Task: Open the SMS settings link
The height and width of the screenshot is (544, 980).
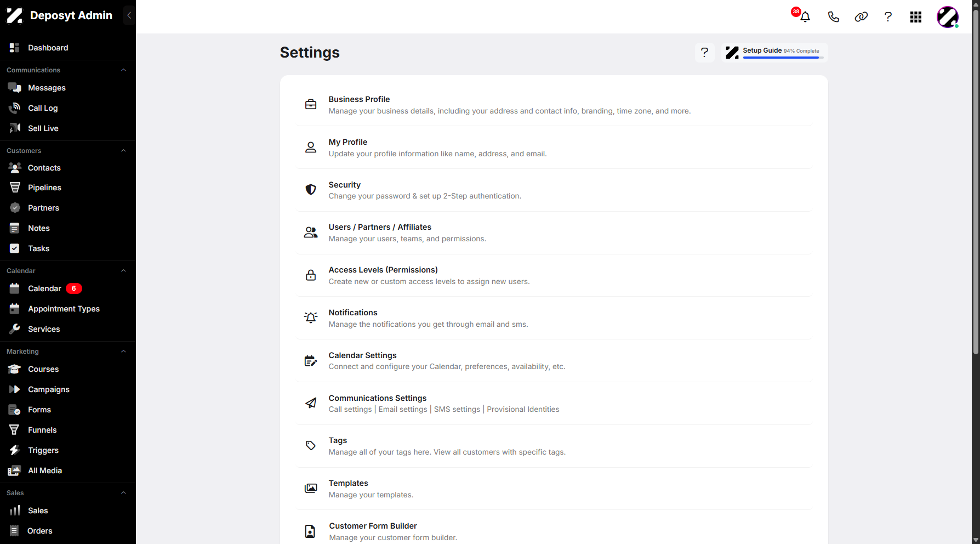Action: coord(457,410)
